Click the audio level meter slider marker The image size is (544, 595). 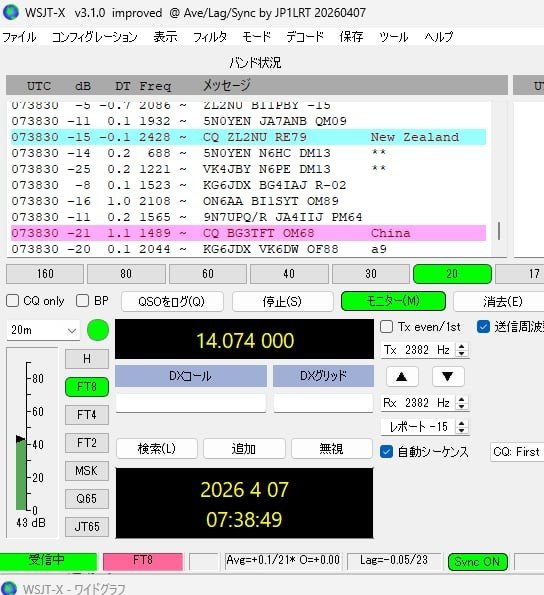click(20, 439)
